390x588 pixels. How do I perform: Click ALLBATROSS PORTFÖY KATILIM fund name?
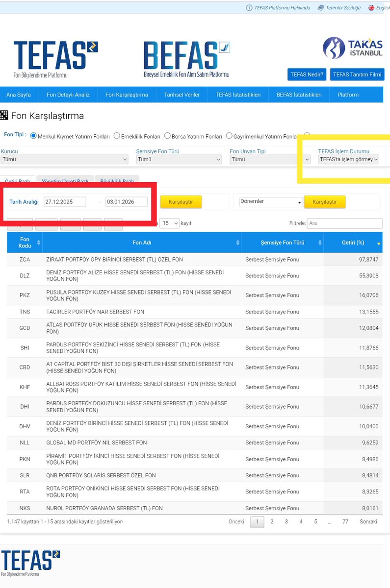(x=141, y=387)
